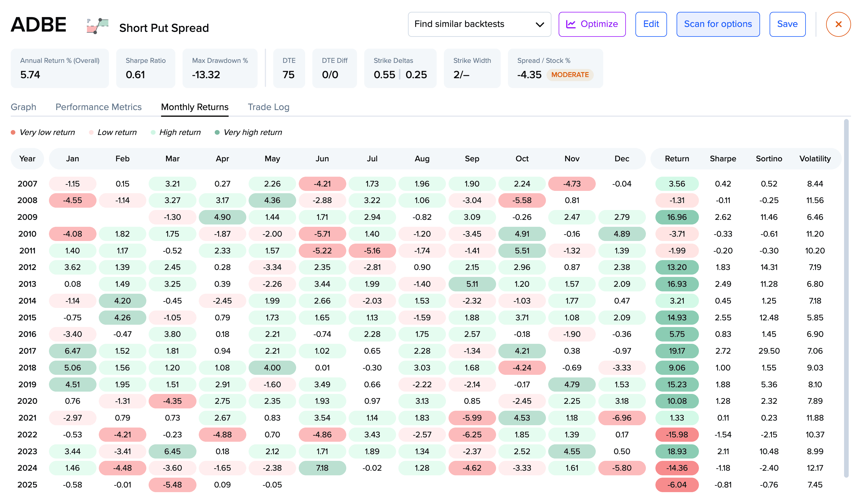Close the backtest with the X icon

tap(838, 24)
